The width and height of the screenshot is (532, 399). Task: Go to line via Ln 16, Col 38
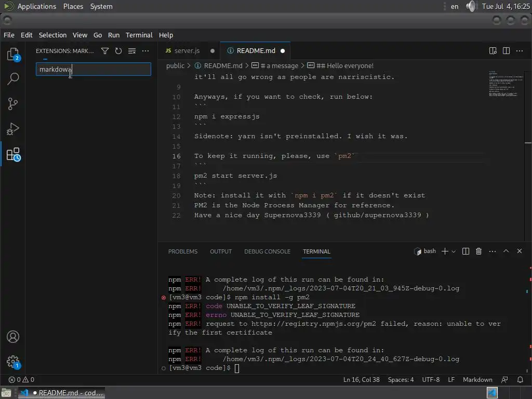(362, 380)
